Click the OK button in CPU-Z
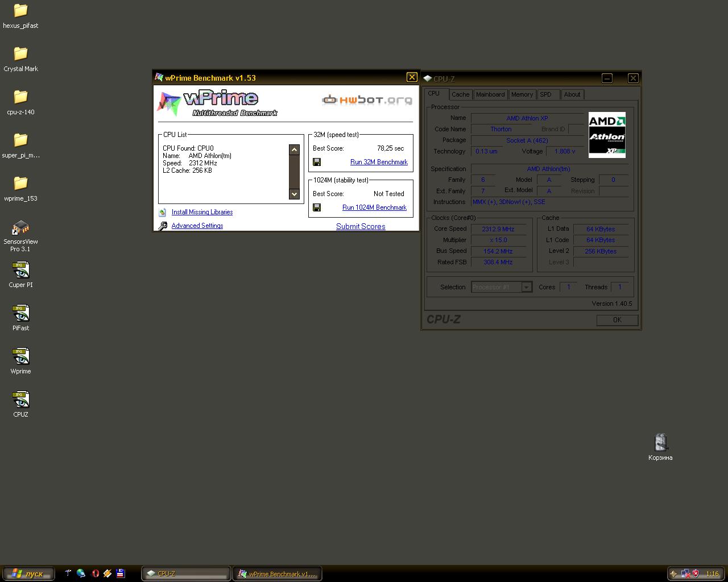This screenshot has width=728, height=582. coord(617,320)
